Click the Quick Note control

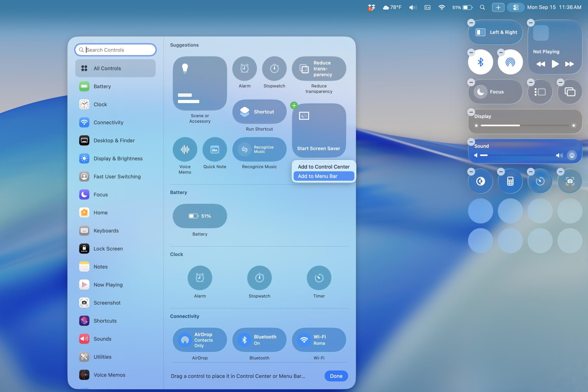[x=215, y=149]
